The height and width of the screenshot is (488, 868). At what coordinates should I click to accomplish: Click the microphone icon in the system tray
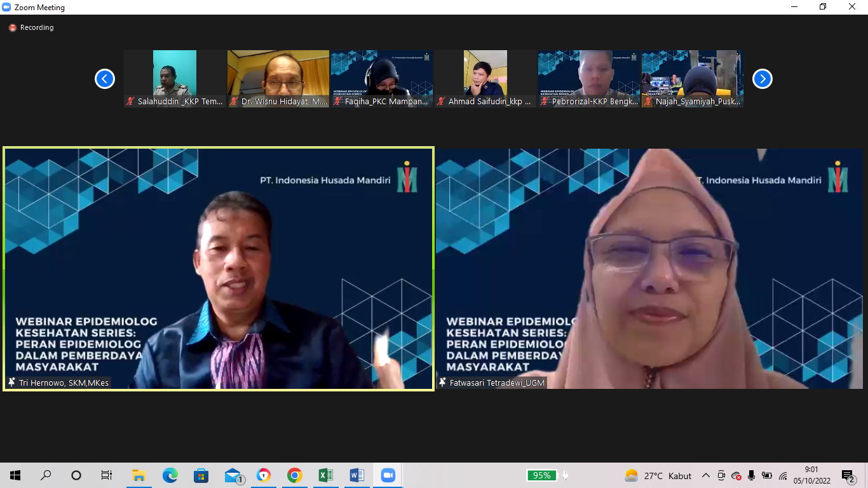pos(751,475)
